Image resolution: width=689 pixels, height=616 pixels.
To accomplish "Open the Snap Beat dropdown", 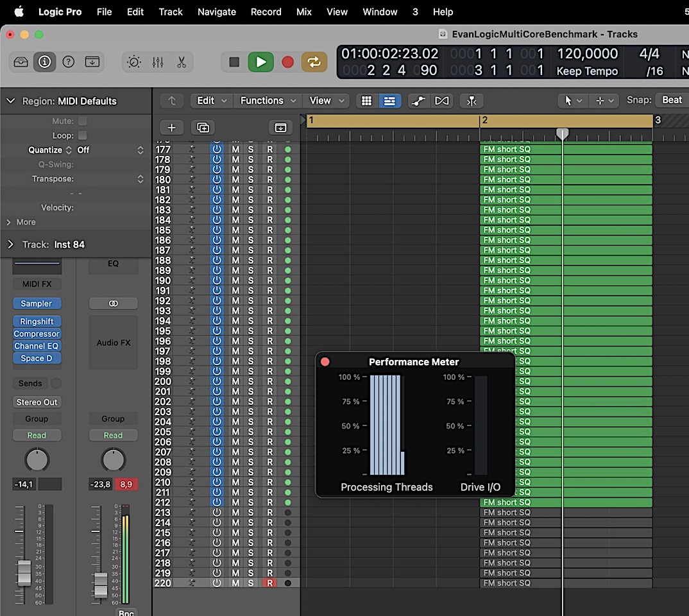I will (x=672, y=100).
